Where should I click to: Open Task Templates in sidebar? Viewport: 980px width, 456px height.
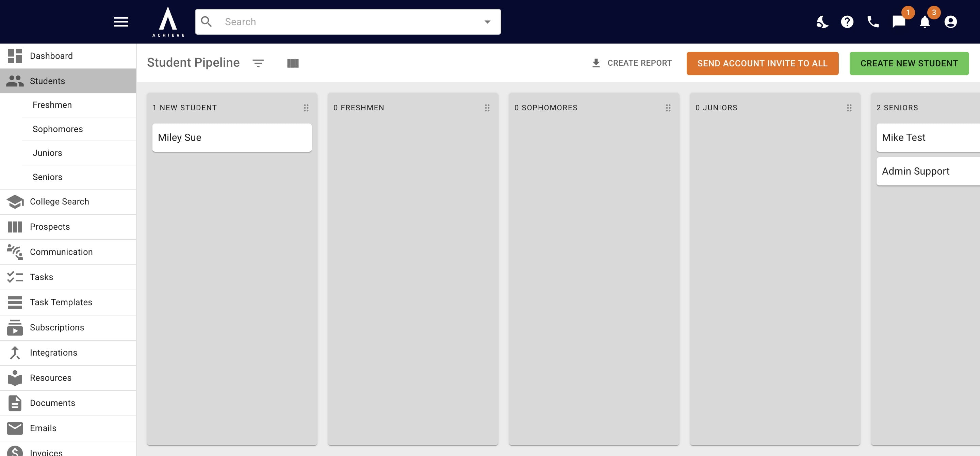(68, 302)
